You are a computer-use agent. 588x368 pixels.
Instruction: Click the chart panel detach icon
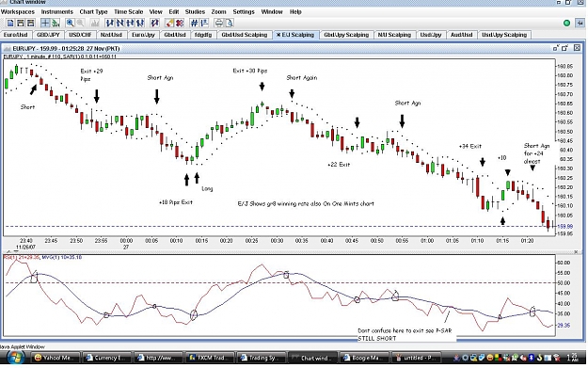click(556, 48)
